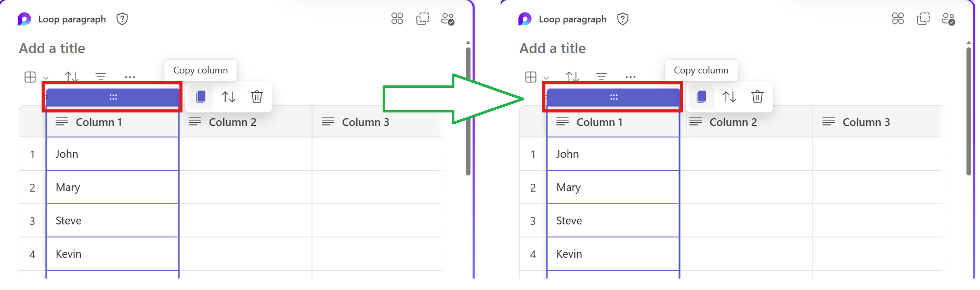Click copy column icon in left panel
Screen dimensions: 980x290
click(201, 97)
